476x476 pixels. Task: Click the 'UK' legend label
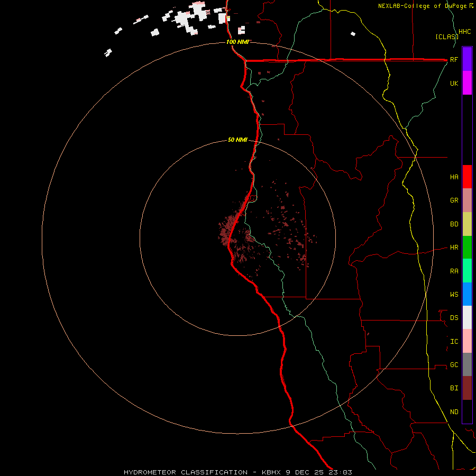coord(454,83)
